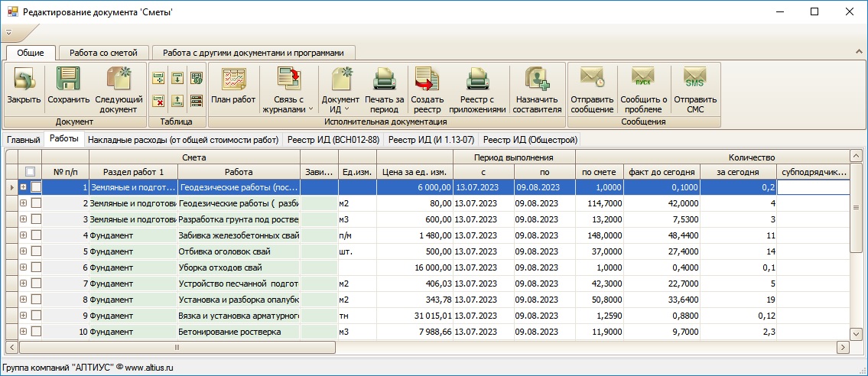The height and width of the screenshot is (376, 868).
Task: Click Отправить СМС icon
Action: (x=695, y=76)
